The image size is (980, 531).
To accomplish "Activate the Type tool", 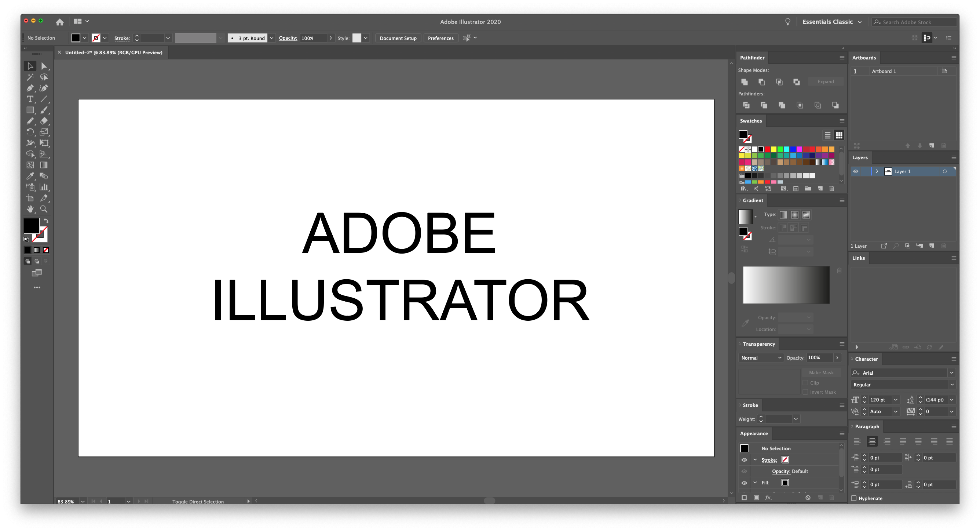I will [x=30, y=99].
